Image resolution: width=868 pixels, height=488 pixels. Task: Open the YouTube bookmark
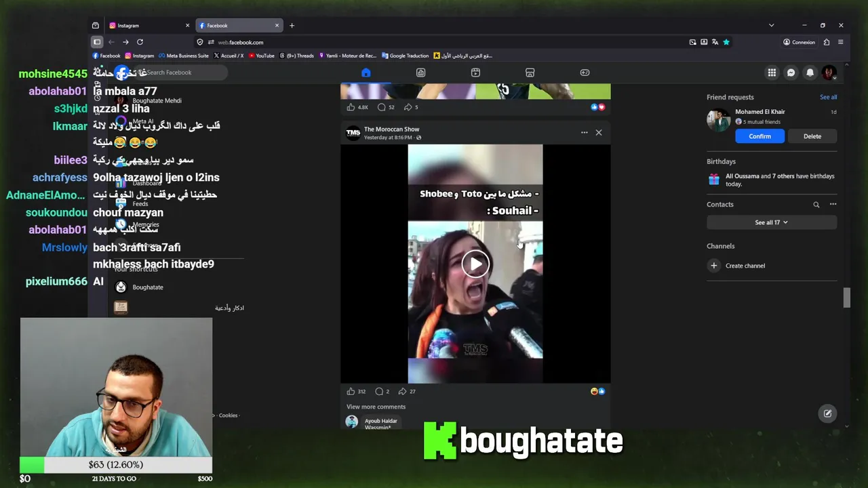pos(262,56)
